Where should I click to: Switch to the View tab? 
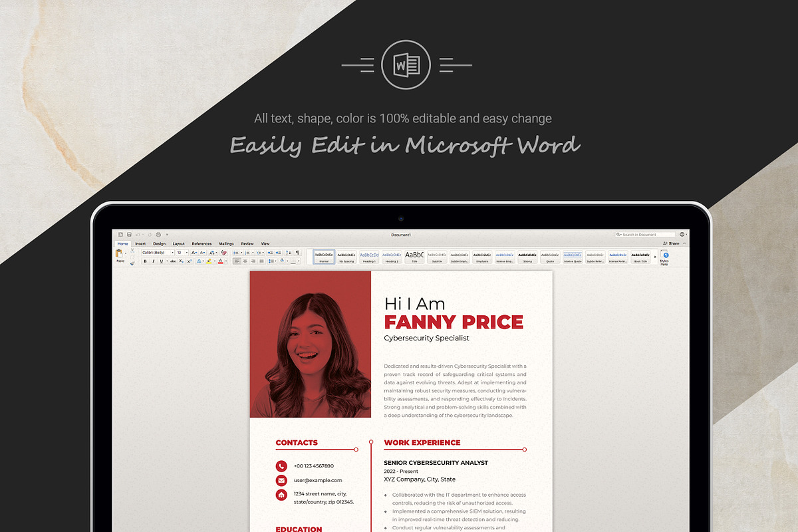[265, 244]
